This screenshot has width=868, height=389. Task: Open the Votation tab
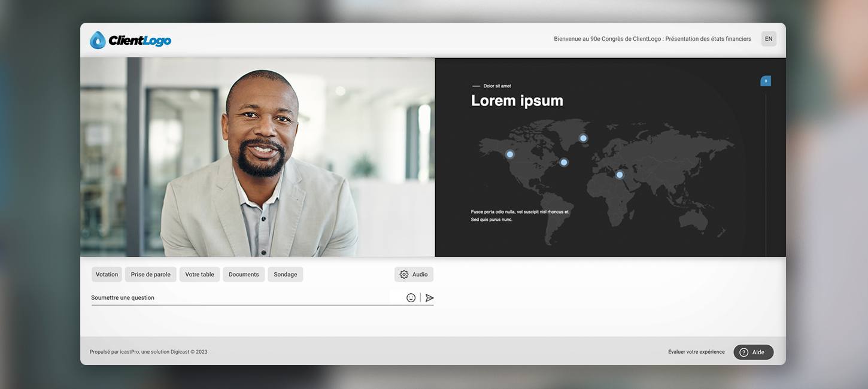(x=107, y=274)
